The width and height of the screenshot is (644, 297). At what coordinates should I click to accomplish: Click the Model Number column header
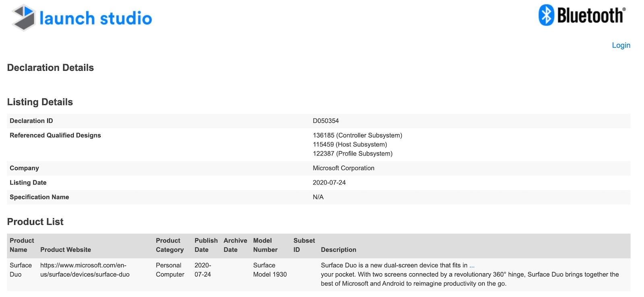click(x=265, y=245)
